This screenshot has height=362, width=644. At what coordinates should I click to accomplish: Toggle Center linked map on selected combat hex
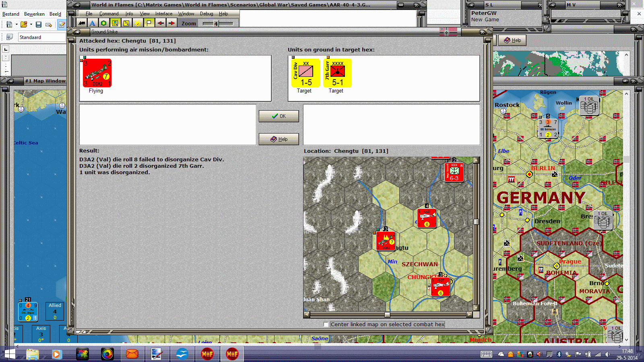pyautogui.click(x=326, y=324)
